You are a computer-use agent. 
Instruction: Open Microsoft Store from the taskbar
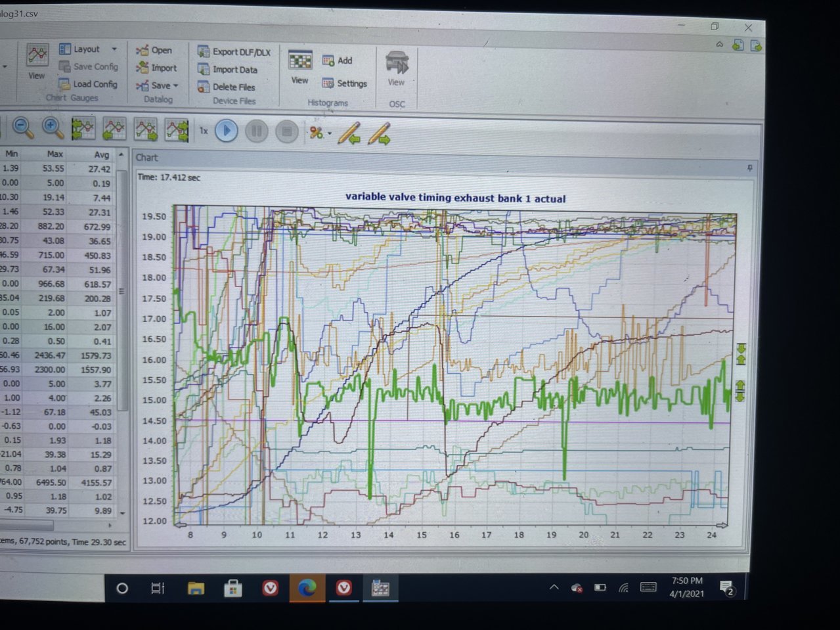(x=232, y=589)
